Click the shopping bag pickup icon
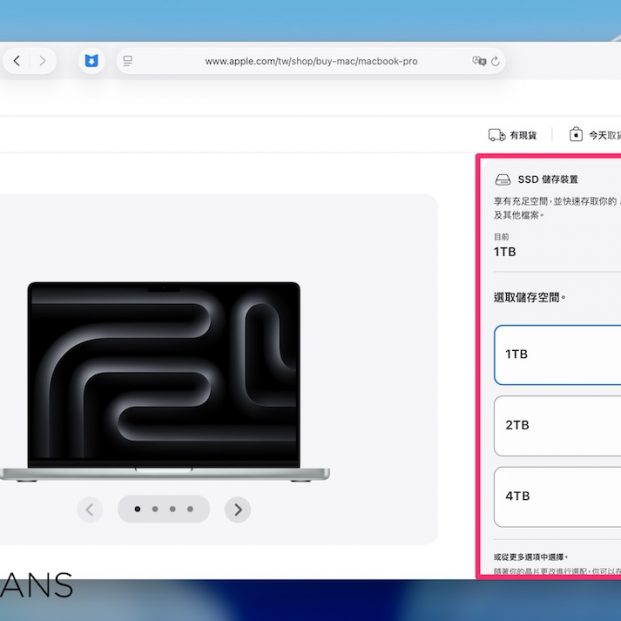The height and width of the screenshot is (621, 621). tap(576, 134)
